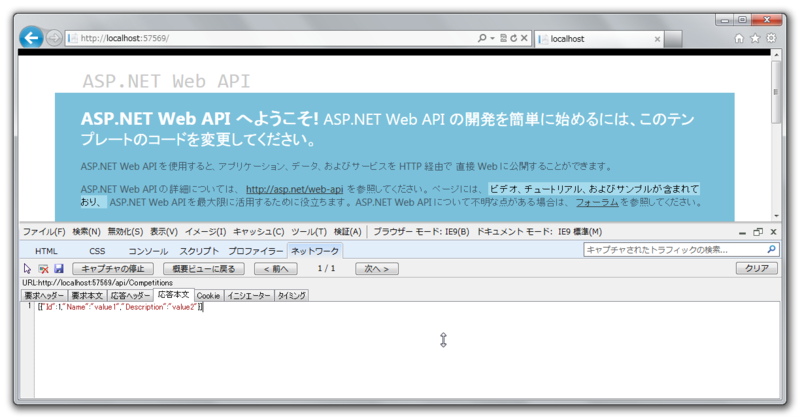
Task: Select the ネットワーク tab
Action: pos(315,251)
